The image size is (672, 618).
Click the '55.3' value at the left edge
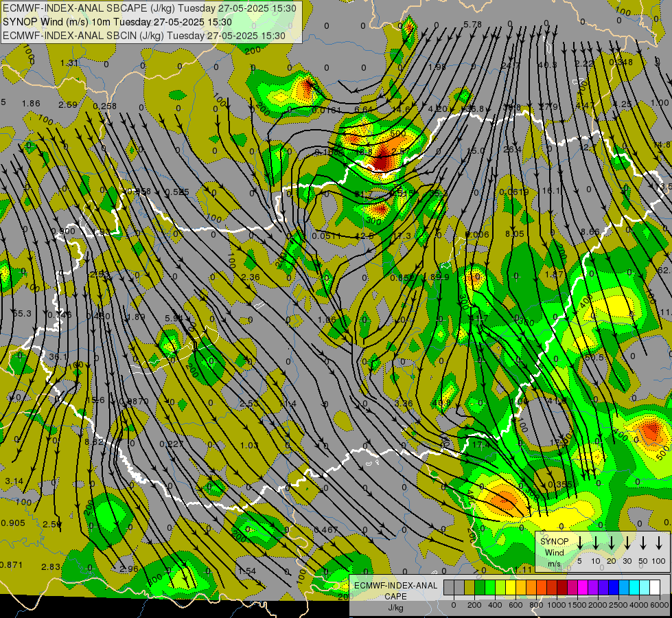coord(22,314)
